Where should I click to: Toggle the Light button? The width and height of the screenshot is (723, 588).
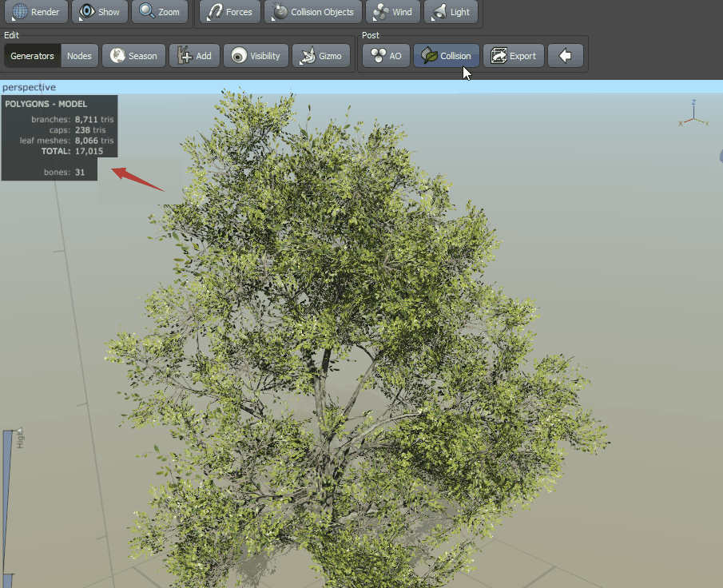451,11
